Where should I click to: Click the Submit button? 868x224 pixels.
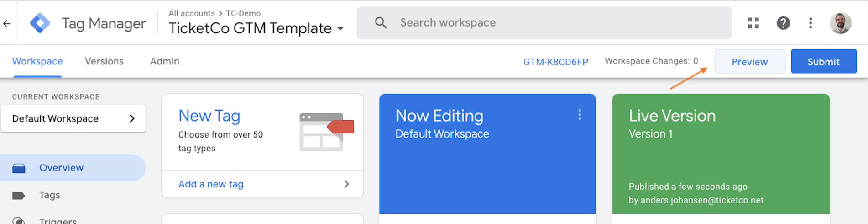click(x=823, y=62)
